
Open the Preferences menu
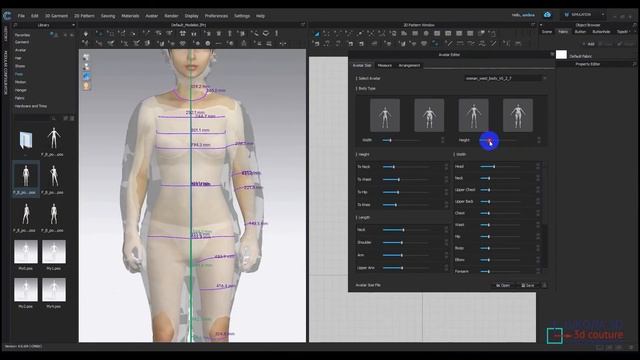[x=216, y=16]
